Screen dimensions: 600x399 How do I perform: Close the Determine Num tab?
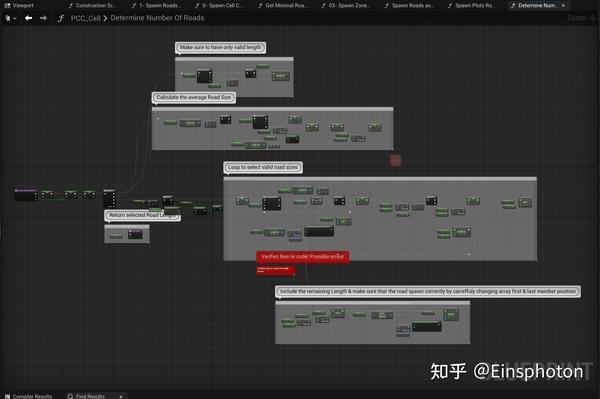(563, 5)
